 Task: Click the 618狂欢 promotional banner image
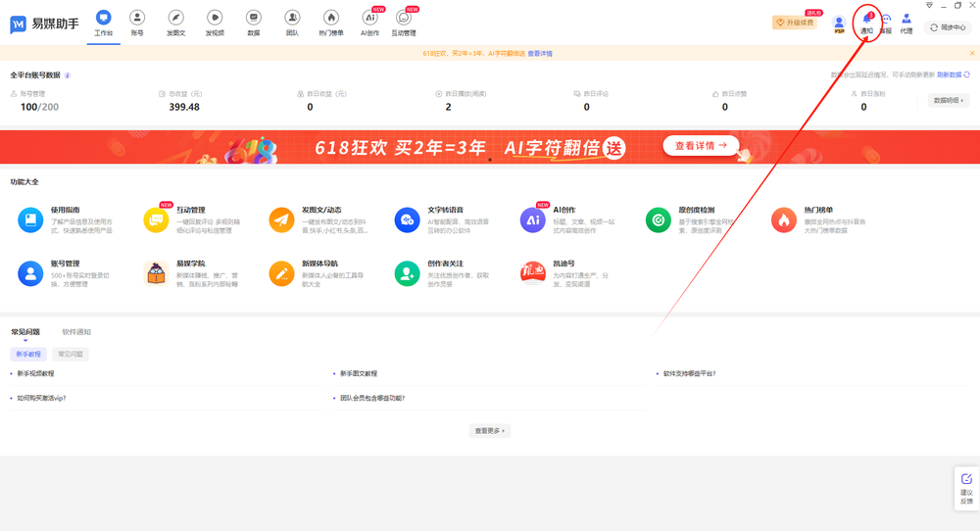[490, 147]
